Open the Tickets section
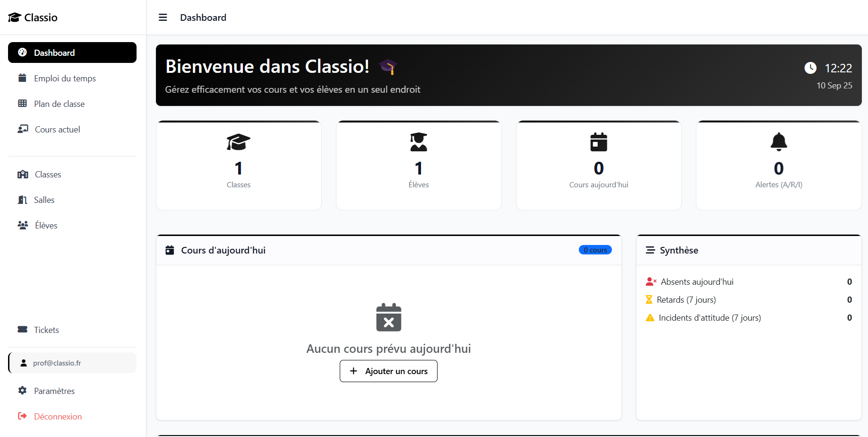The image size is (868, 437). click(x=46, y=330)
